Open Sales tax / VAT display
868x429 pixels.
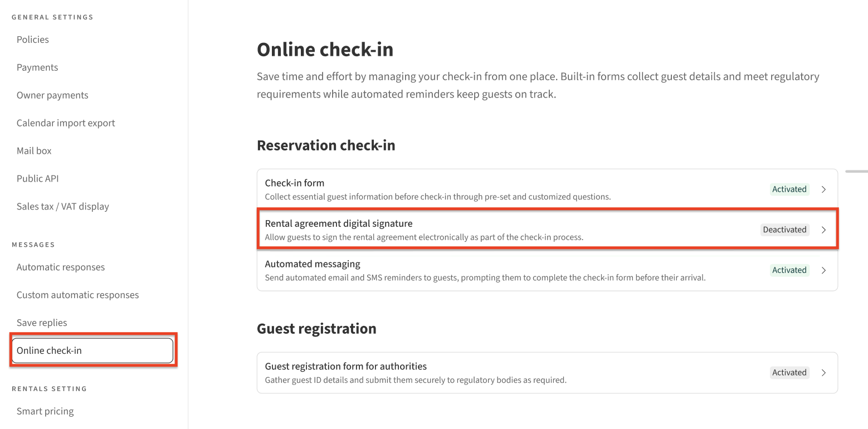[63, 207]
